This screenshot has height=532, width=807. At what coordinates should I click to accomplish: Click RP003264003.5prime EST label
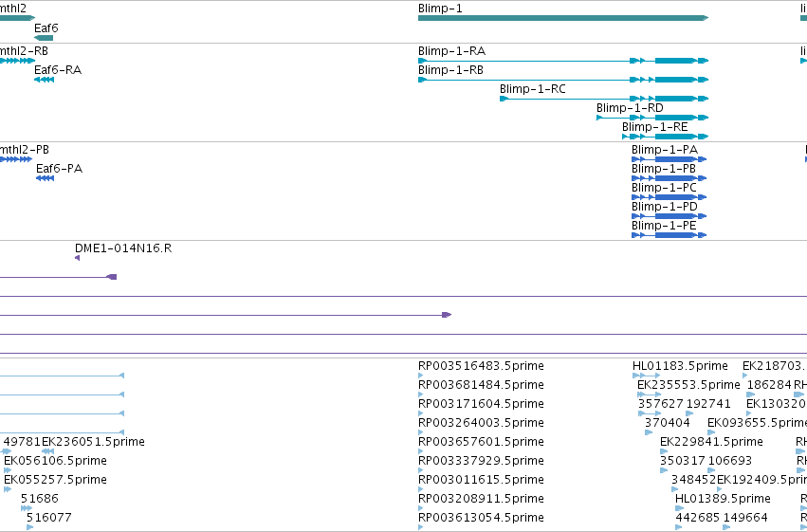[481, 423]
